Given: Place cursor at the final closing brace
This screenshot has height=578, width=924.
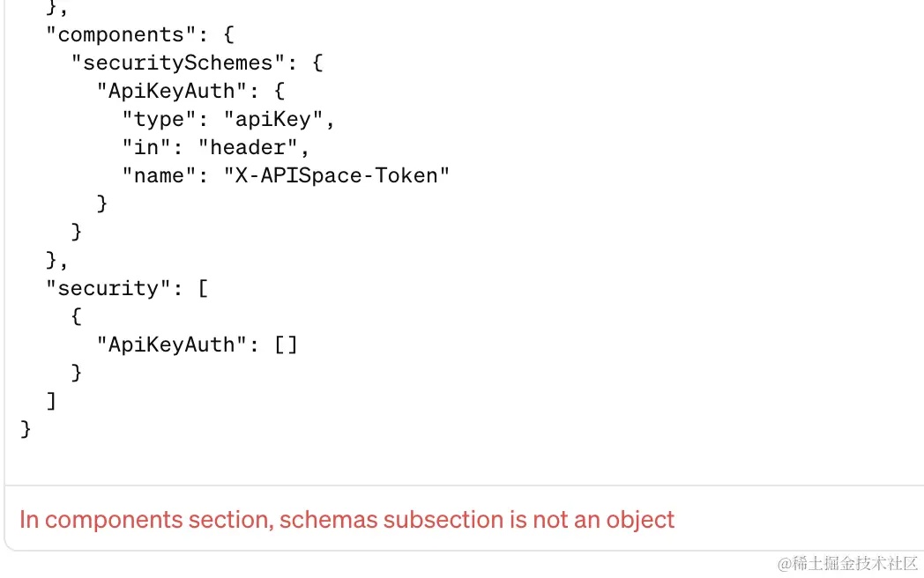Looking at the screenshot, I should [26, 429].
